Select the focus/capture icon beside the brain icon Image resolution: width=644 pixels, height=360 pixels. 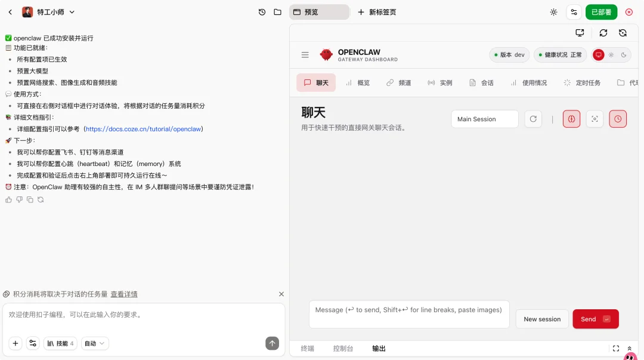click(595, 119)
